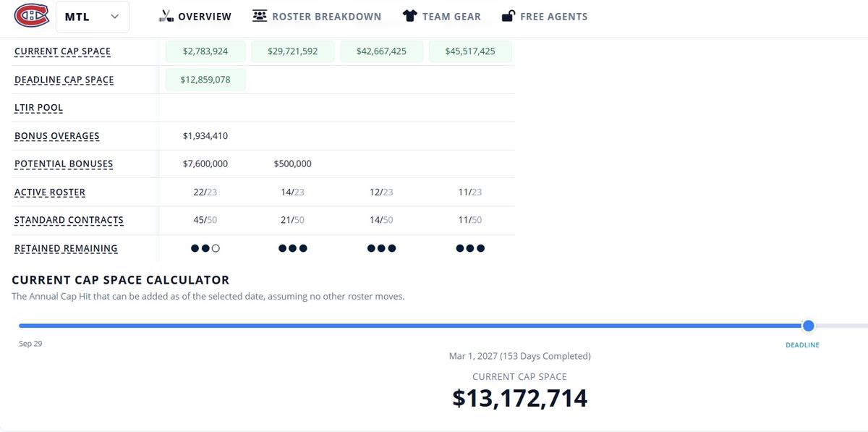This screenshot has height=432, width=868.
Task: Click the $500,000 potential bonuses value
Action: coord(293,164)
